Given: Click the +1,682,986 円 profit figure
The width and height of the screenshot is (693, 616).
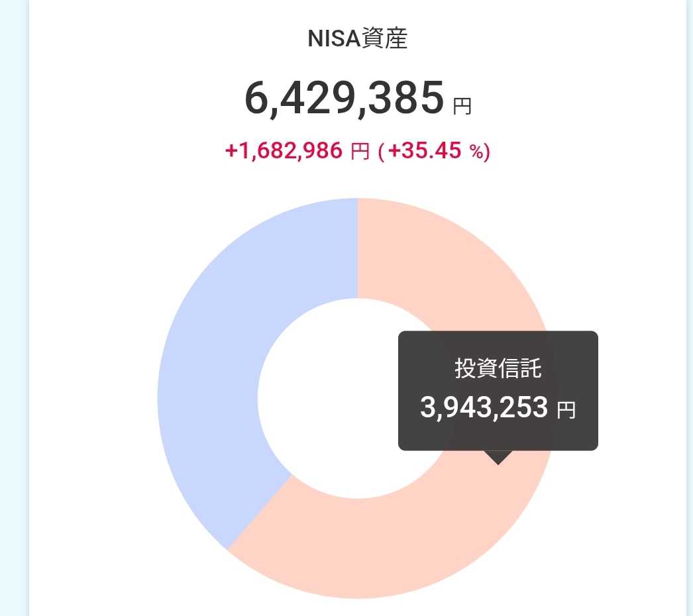Looking at the screenshot, I should [x=297, y=151].
